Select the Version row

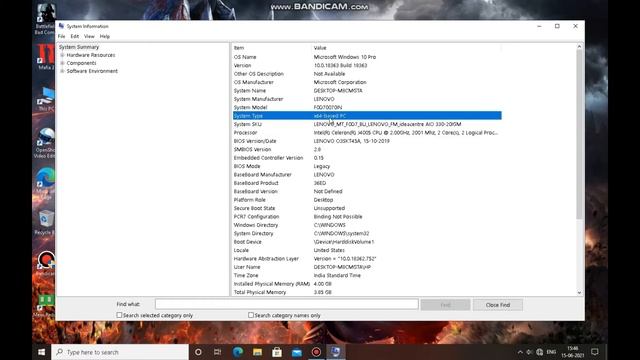[367, 65]
